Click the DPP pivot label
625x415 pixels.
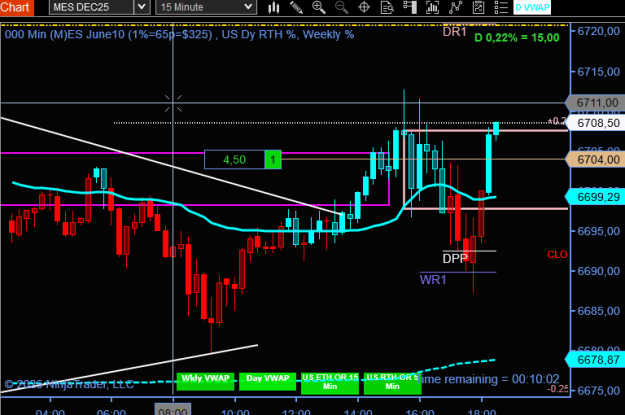click(455, 259)
